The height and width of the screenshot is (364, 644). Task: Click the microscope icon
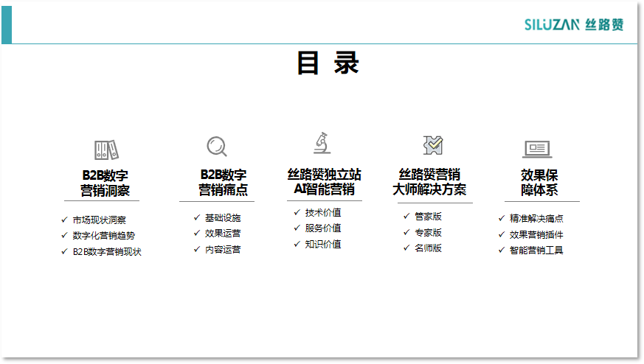(x=322, y=143)
